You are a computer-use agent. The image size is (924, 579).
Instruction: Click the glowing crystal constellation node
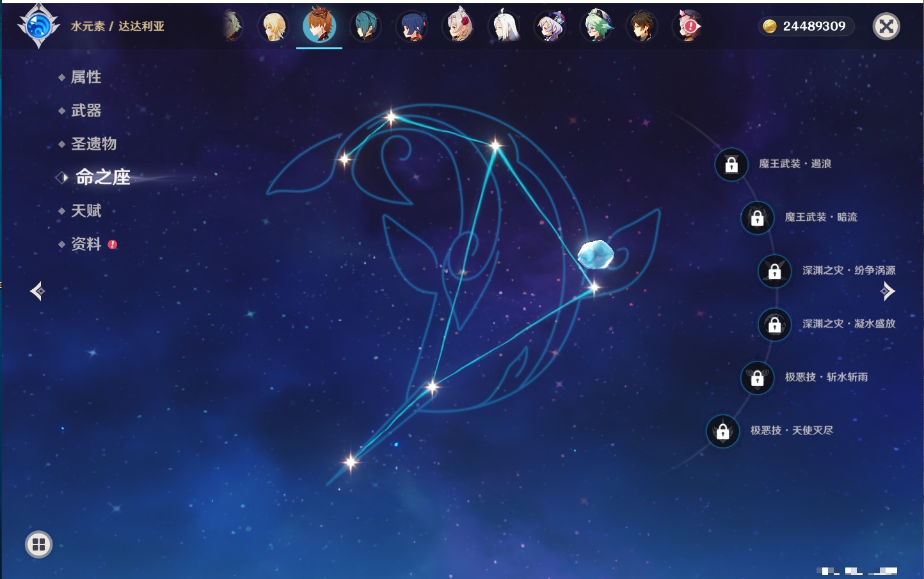coord(595,255)
